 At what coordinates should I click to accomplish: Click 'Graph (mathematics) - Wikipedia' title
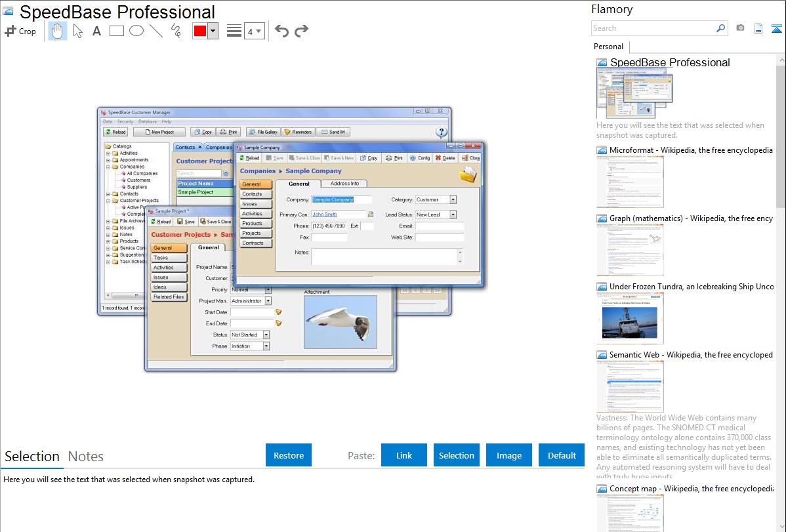pyautogui.click(x=691, y=218)
